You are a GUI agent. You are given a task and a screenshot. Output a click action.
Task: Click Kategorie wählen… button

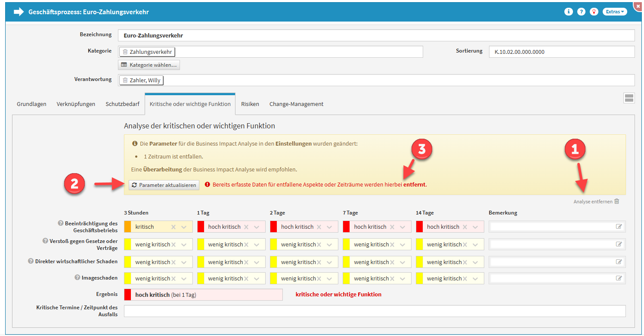(149, 65)
